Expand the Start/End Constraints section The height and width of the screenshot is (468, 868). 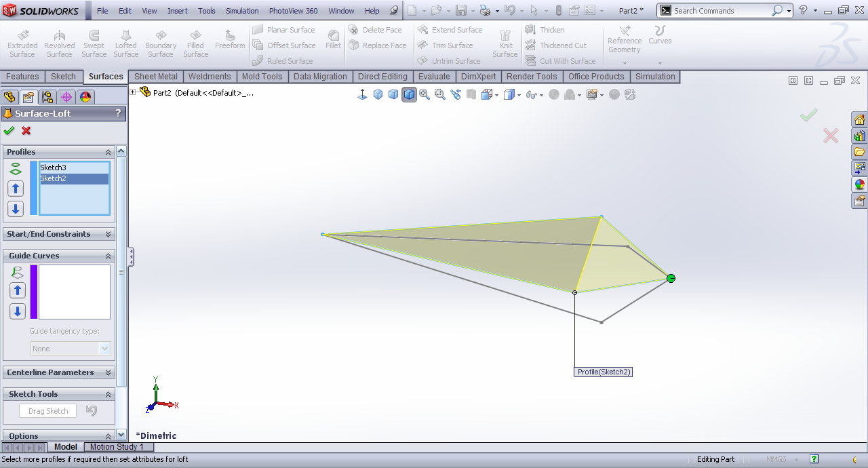point(108,234)
